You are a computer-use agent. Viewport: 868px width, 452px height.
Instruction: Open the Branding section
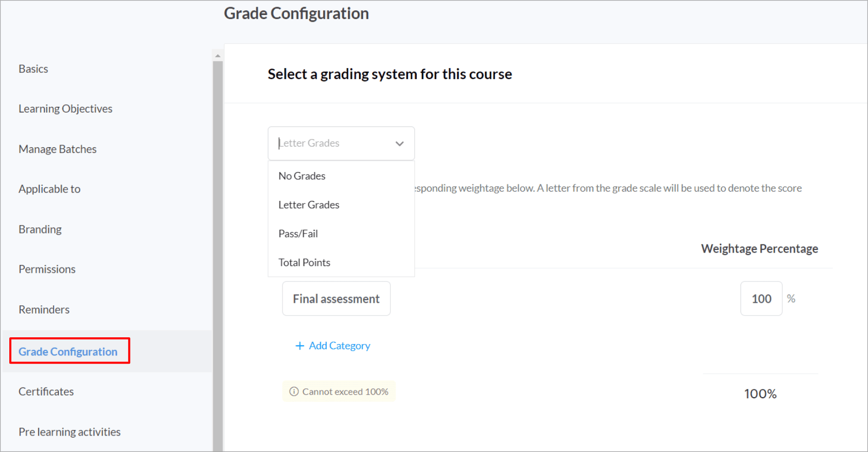click(40, 229)
